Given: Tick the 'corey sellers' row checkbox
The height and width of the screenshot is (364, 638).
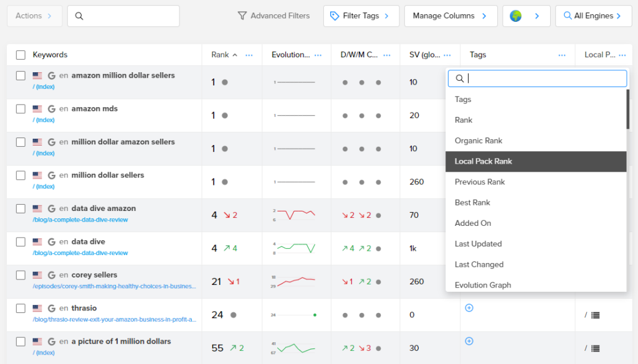Looking at the screenshot, I should (x=21, y=275).
